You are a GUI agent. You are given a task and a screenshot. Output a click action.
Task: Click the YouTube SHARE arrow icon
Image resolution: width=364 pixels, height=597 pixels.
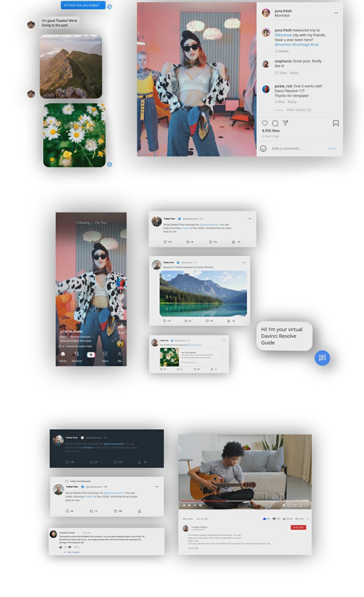284,519
